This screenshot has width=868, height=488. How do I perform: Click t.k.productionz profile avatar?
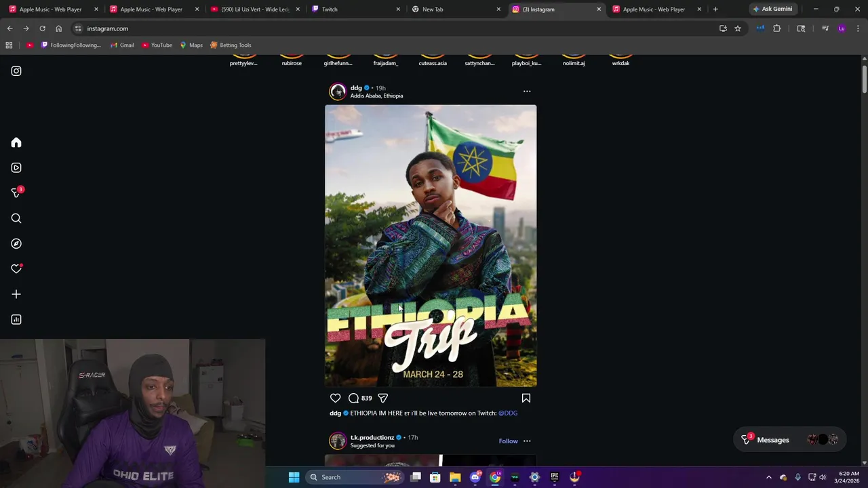coord(338,441)
